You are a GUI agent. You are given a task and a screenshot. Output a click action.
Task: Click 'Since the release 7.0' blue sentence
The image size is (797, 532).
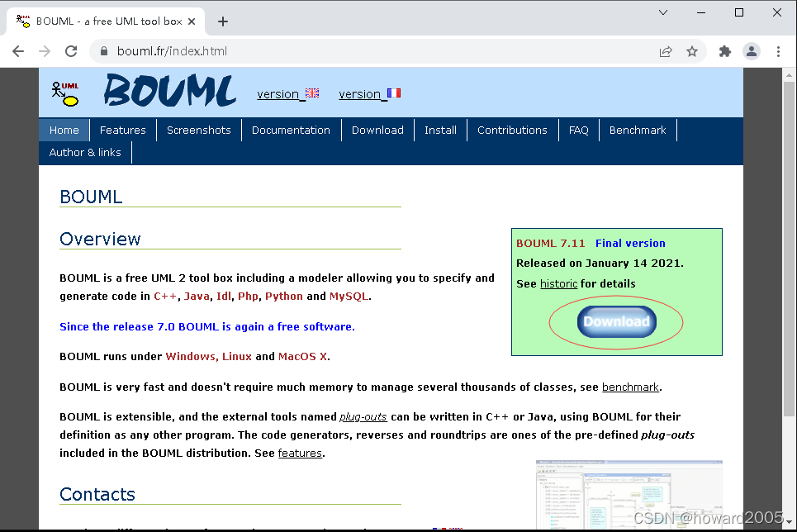click(x=207, y=327)
